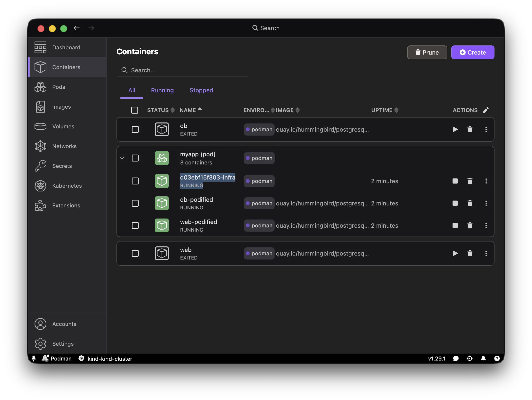Open more actions for db container
Screen dimensions: 532x400
coord(486,129)
